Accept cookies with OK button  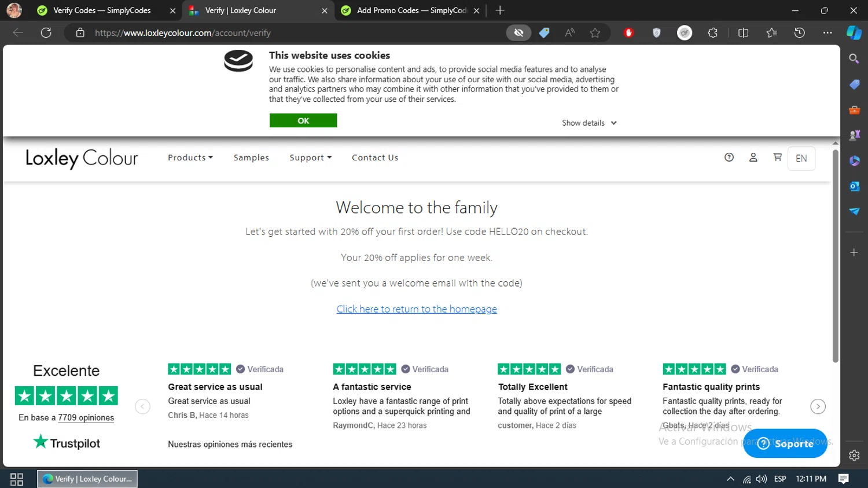(x=303, y=120)
